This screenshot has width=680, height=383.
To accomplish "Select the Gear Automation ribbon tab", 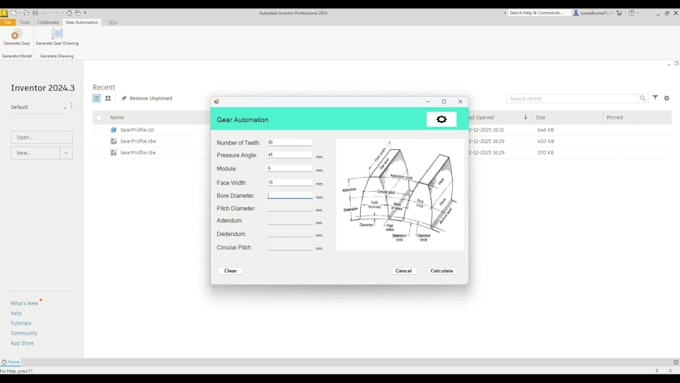I will click(82, 22).
